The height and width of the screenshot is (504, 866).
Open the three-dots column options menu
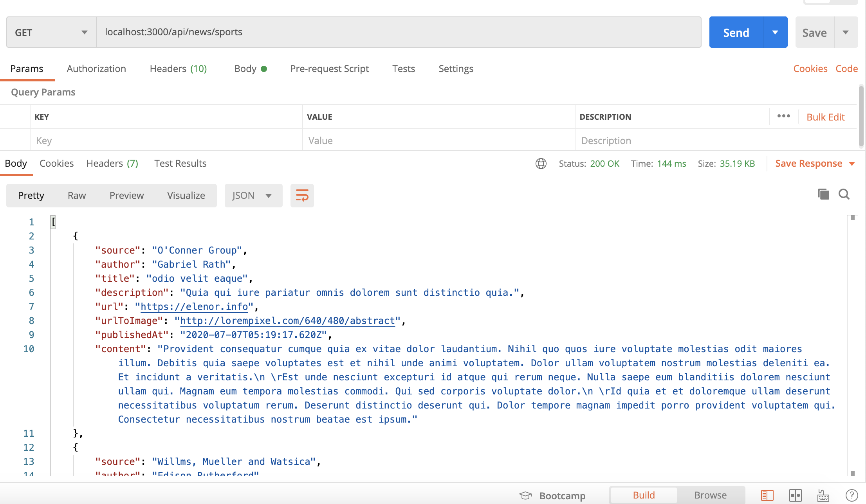(x=783, y=116)
